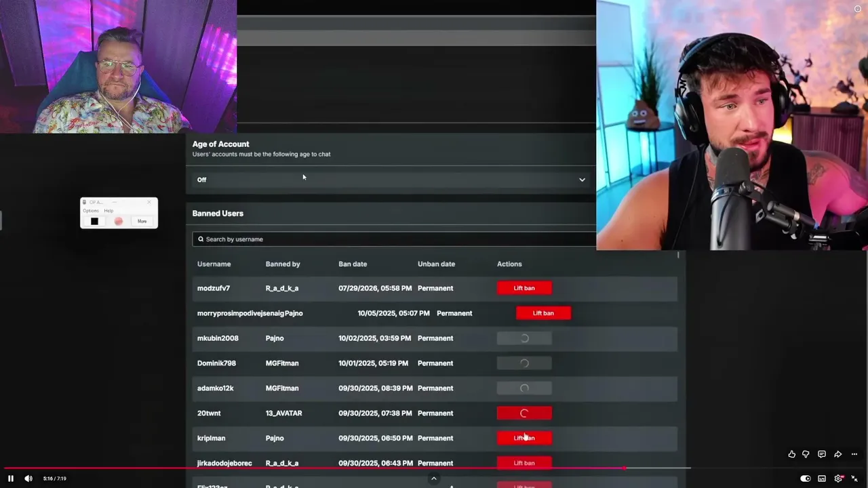The image size is (868, 488).
Task: Exit full screen mode
Action: 854,479
